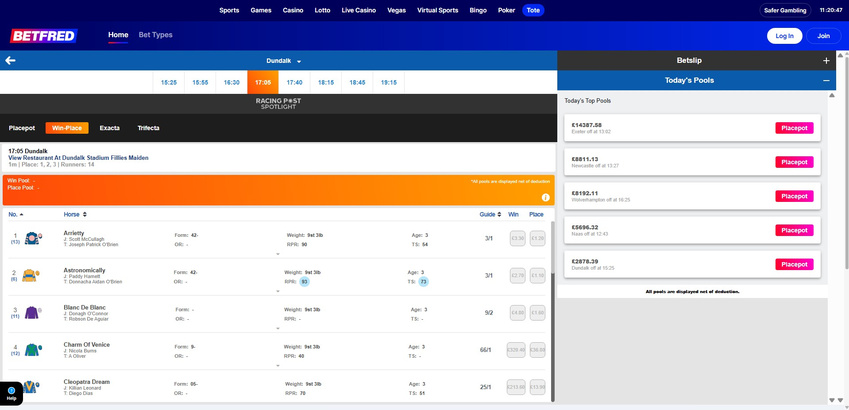Select Charm Of Venice win price
This screenshot has height=410, width=849.
(516, 350)
